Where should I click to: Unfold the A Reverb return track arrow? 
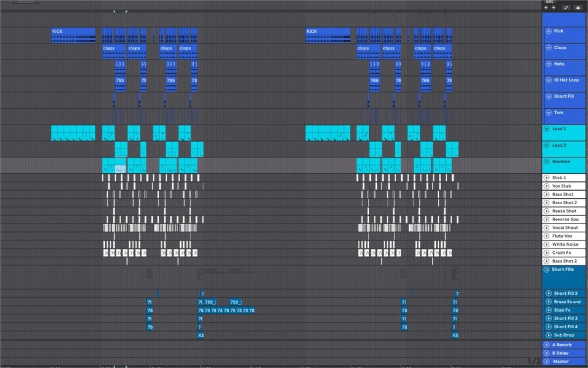tap(546, 345)
